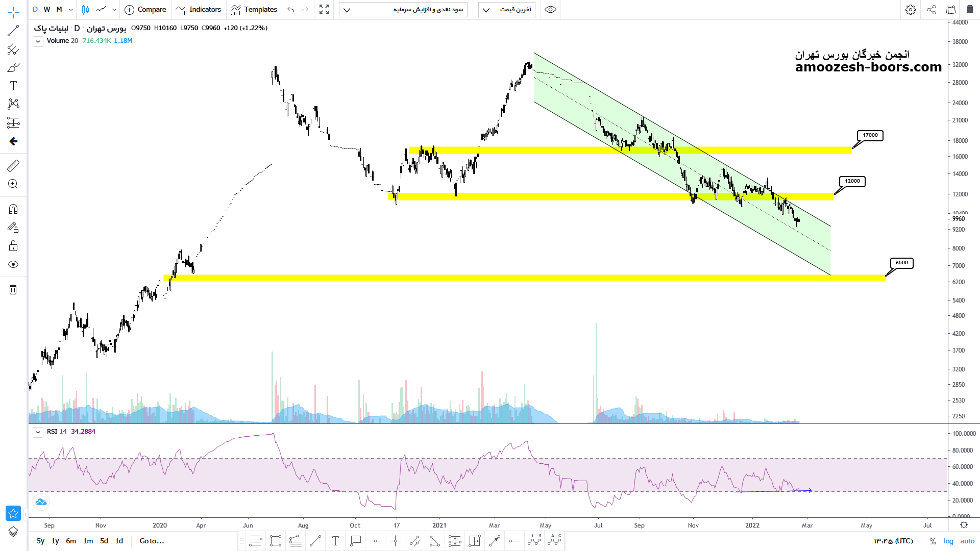Screen dimensions: 980x551
Task: Collapse the Volume indicator legend
Action: pyautogui.click(x=38, y=41)
